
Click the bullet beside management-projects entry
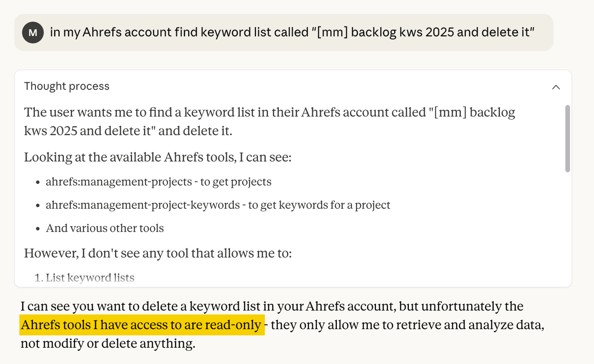38,182
